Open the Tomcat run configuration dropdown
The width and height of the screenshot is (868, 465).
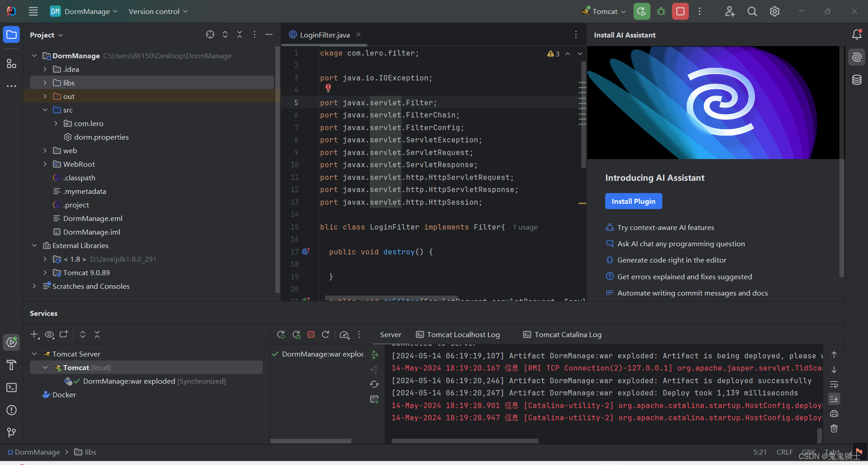604,11
